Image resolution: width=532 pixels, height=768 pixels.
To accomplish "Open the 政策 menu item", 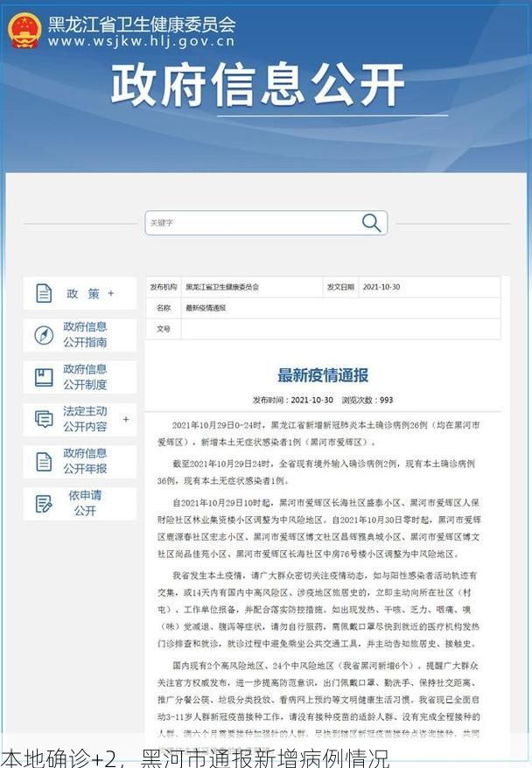I will 80,293.
